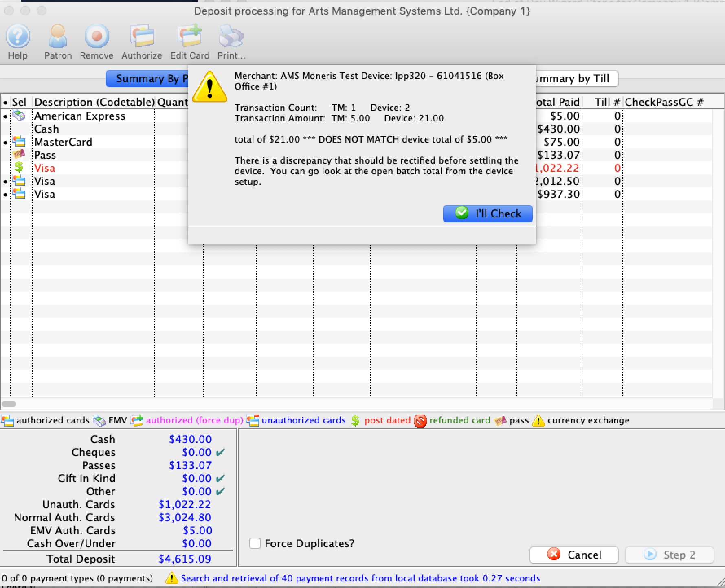This screenshot has height=588, width=725.
Task: Select the red Visa row text
Action: click(x=44, y=168)
